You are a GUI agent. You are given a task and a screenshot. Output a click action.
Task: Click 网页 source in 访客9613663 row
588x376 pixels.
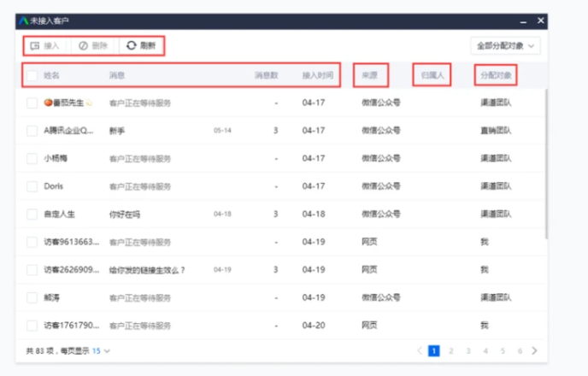click(x=369, y=242)
